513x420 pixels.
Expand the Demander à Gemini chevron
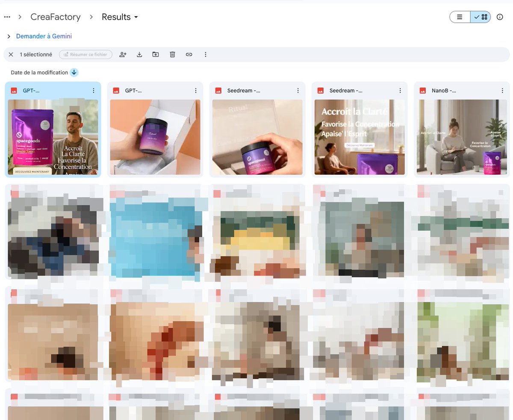tap(9, 36)
